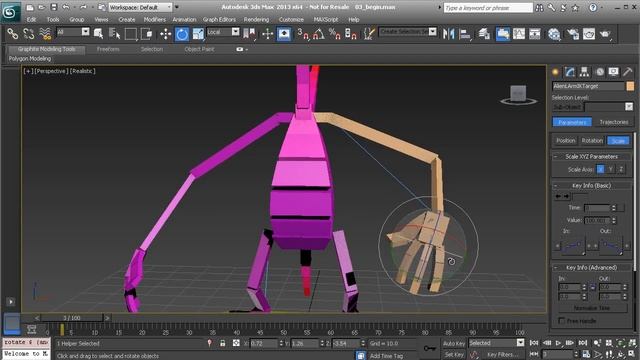
Task: Click the Auto Key button
Action: pos(453,344)
